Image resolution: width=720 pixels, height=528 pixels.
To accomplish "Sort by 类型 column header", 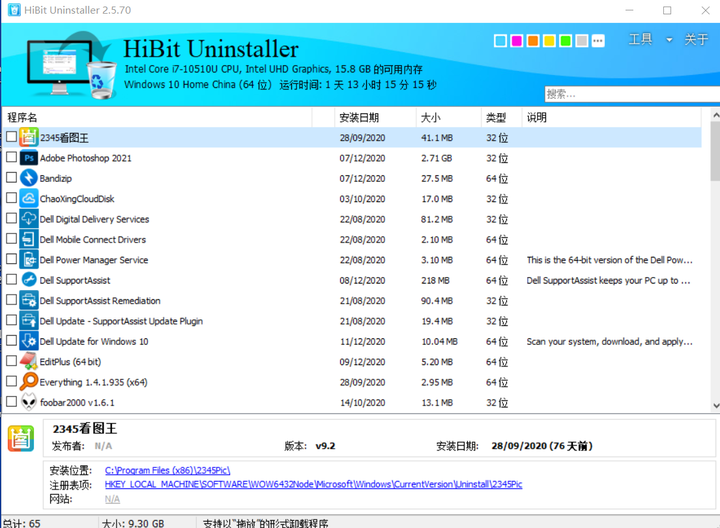I will (x=501, y=118).
